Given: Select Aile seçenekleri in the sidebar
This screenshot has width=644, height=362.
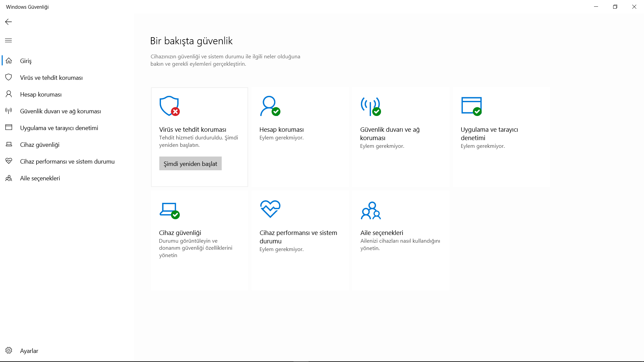Looking at the screenshot, I should (67, 178).
